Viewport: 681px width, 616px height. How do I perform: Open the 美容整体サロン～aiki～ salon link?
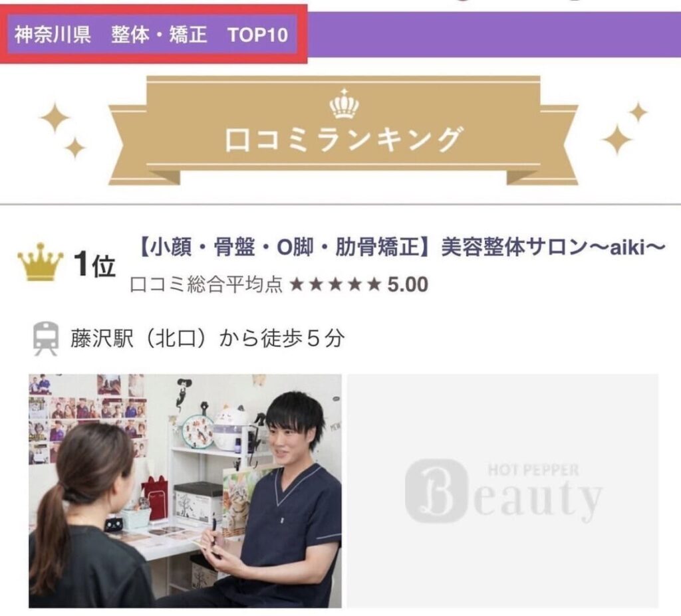pyautogui.click(x=553, y=248)
